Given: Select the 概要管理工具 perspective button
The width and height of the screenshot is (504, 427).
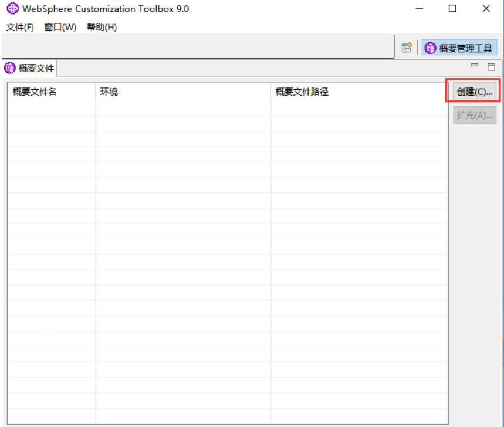Looking at the screenshot, I should pyautogui.click(x=459, y=48).
